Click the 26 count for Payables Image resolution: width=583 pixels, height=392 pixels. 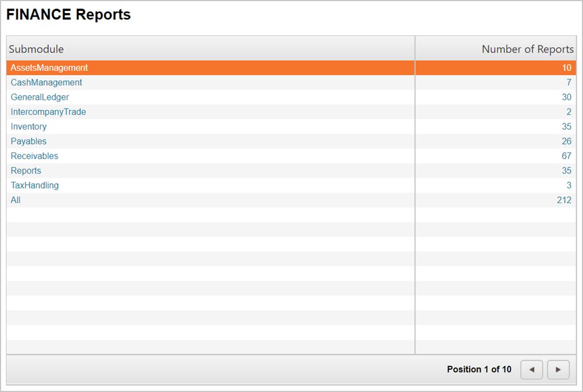(x=566, y=142)
